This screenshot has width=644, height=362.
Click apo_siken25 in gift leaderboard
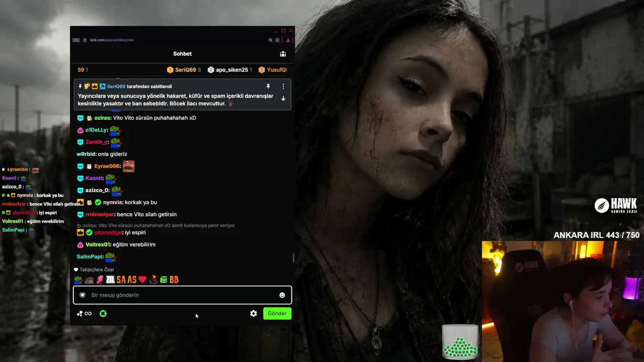click(x=232, y=70)
